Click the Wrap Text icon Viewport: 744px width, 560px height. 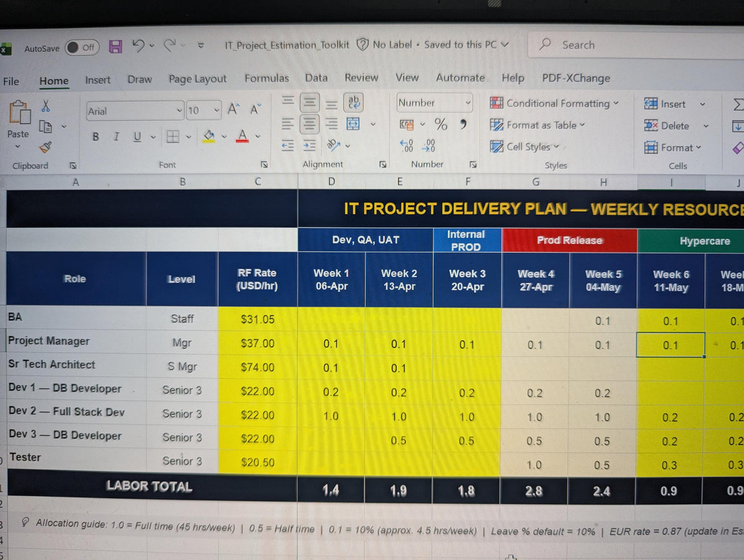[x=354, y=102]
